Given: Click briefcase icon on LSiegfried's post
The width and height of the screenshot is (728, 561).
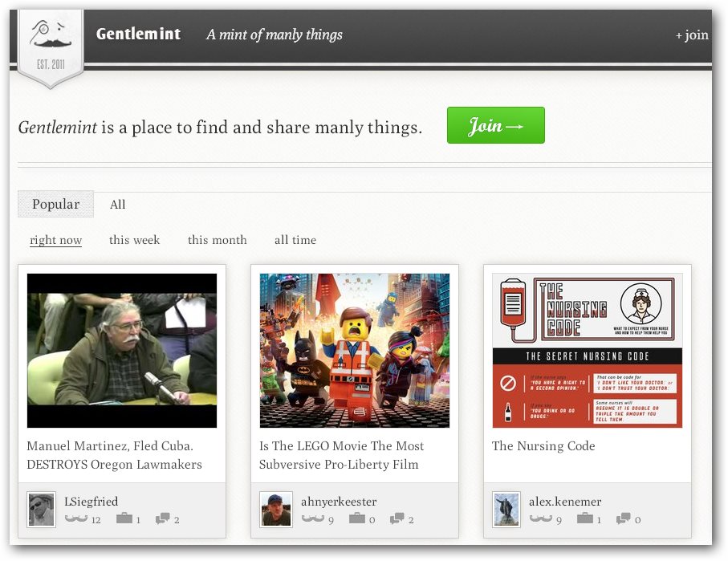Looking at the screenshot, I should 124,518.
